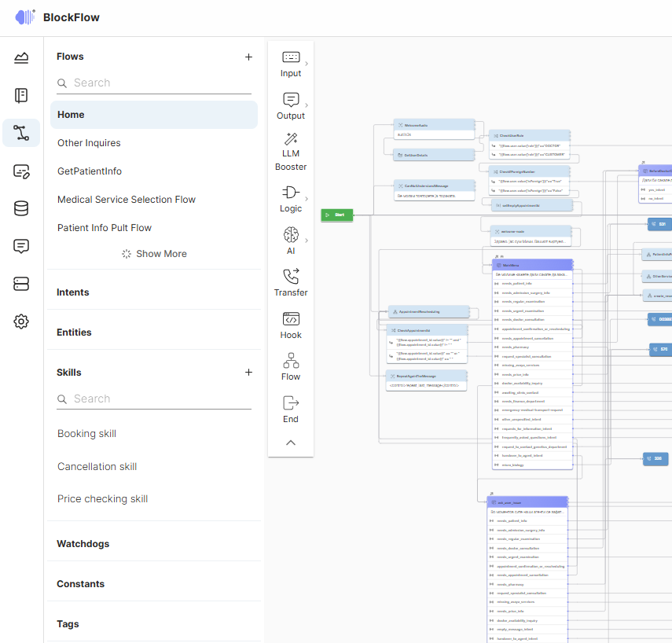Select the blue transfer node labeled 326
This screenshot has width=672, height=643.
[x=655, y=459]
